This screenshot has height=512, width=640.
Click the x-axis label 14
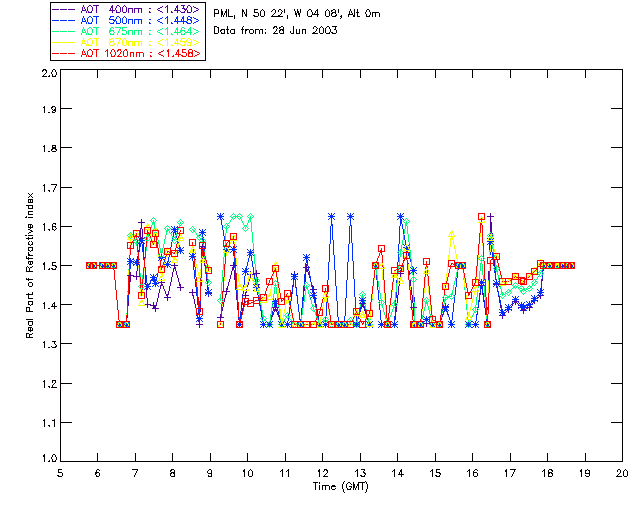pyautogui.click(x=398, y=473)
